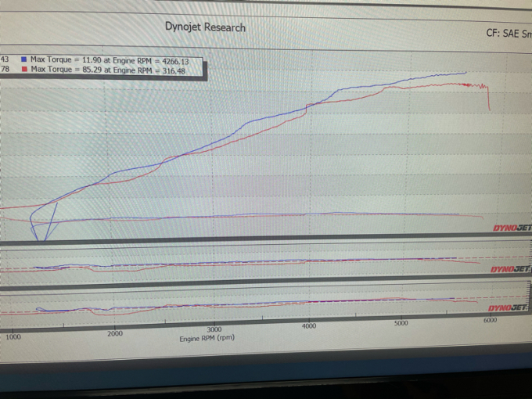Click the 1000 tick on RPM axis
This screenshot has width=532, height=399.
tap(13, 337)
